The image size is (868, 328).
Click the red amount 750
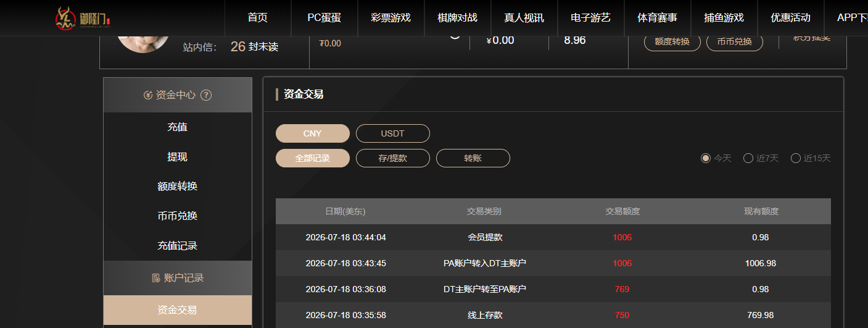622,315
